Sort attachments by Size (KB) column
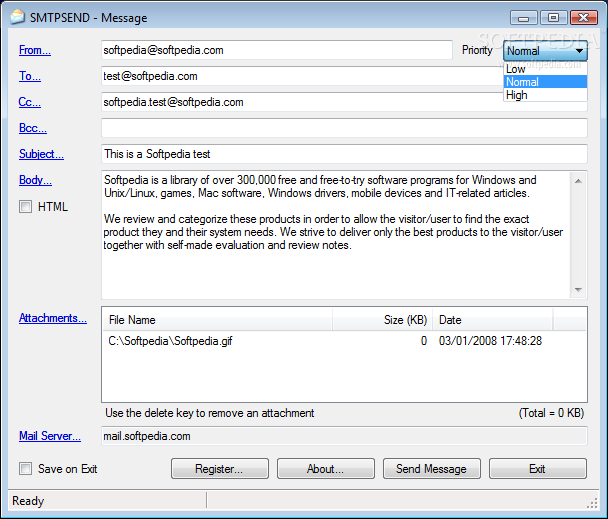 tap(382, 320)
